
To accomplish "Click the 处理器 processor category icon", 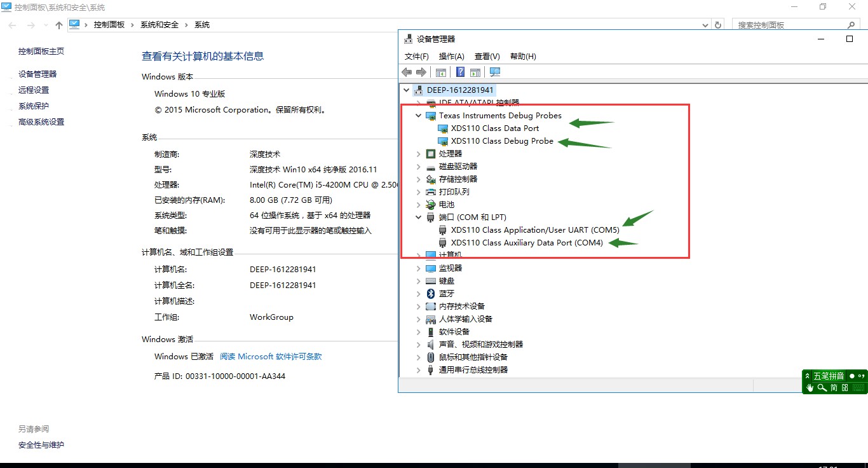I will [431, 154].
